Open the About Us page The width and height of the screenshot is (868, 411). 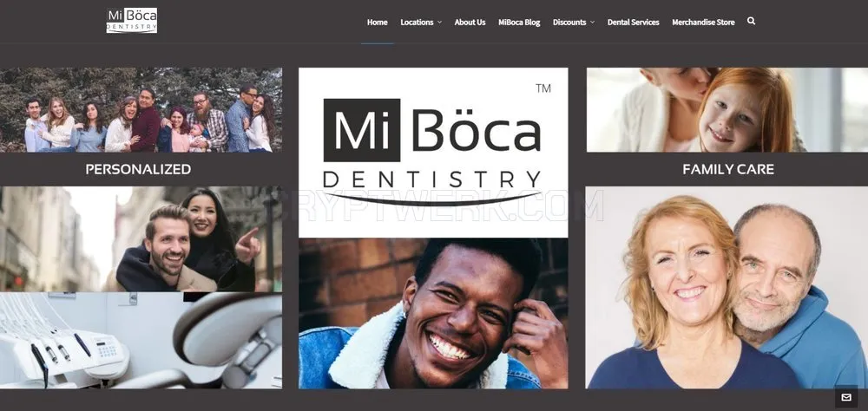[470, 23]
